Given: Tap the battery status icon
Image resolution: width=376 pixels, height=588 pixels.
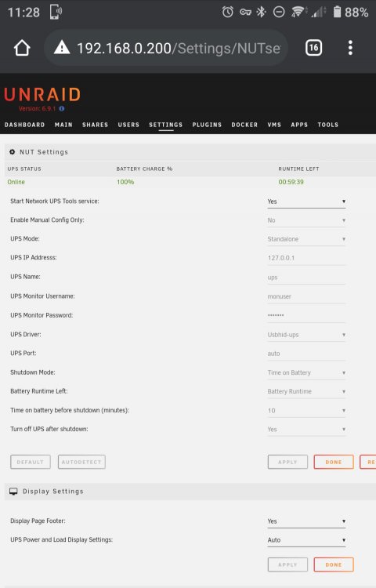Looking at the screenshot, I should pyautogui.click(x=337, y=12).
